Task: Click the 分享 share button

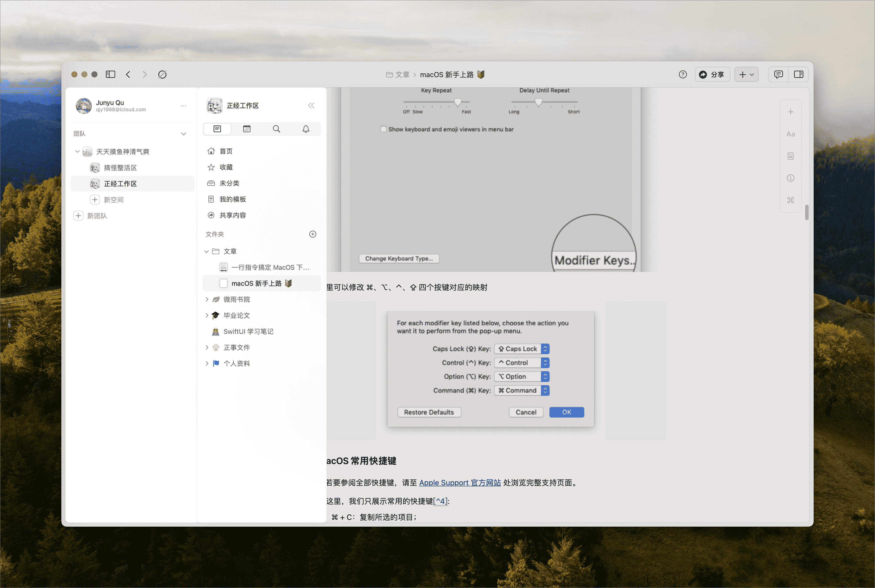Action: point(712,75)
